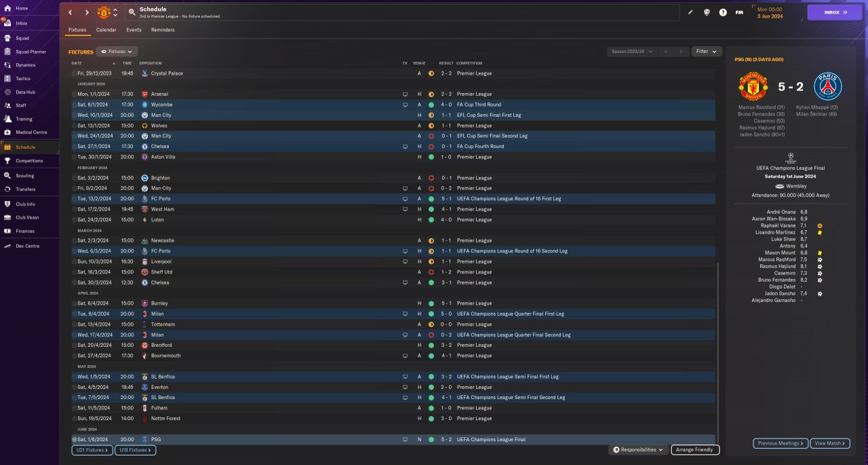Click the previous season arrow
The image size is (868, 465).
pos(666,52)
